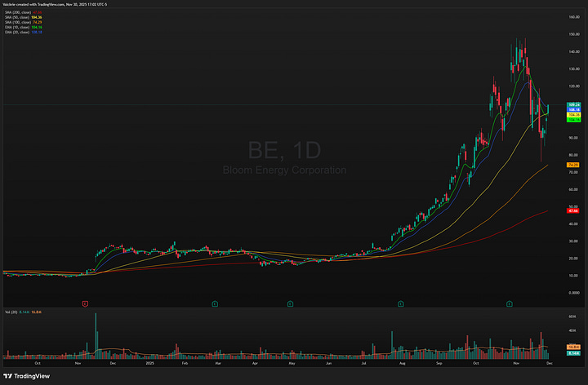Click the green earnings marker near August
Image resolution: width=588 pixels, height=385 pixels.
click(x=400, y=303)
